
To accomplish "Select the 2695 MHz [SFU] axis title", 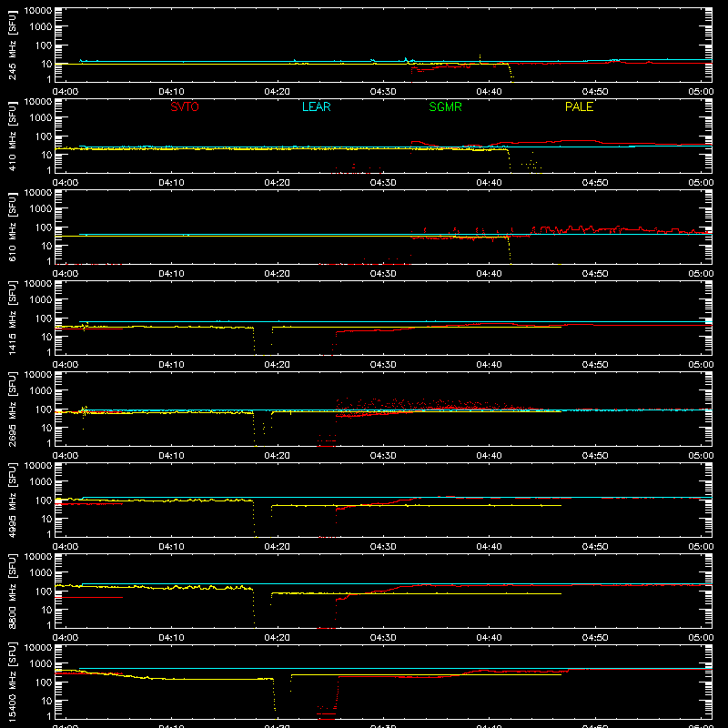I will coord(12,409).
